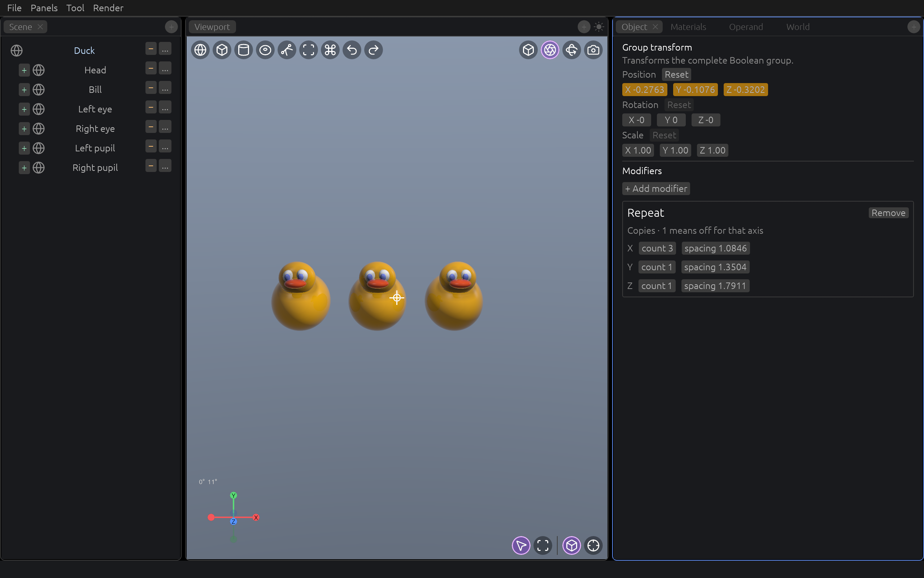This screenshot has height=578, width=924.
Task: Select the Duck group in scene tree
Action: (x=84, y=51)
